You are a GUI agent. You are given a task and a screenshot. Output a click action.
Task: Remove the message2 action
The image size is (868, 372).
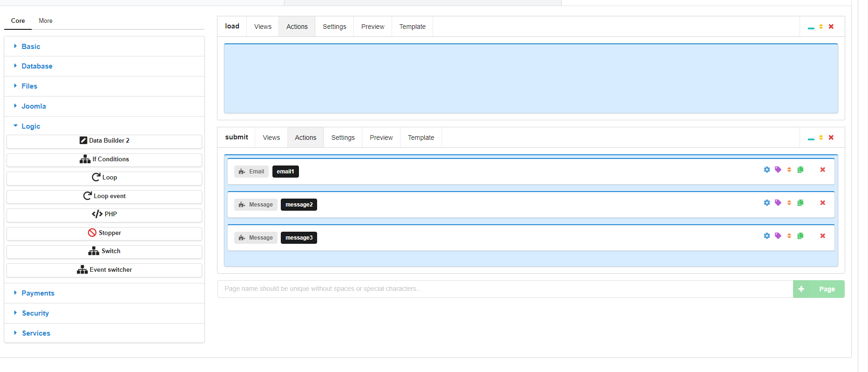click(822, 203)
